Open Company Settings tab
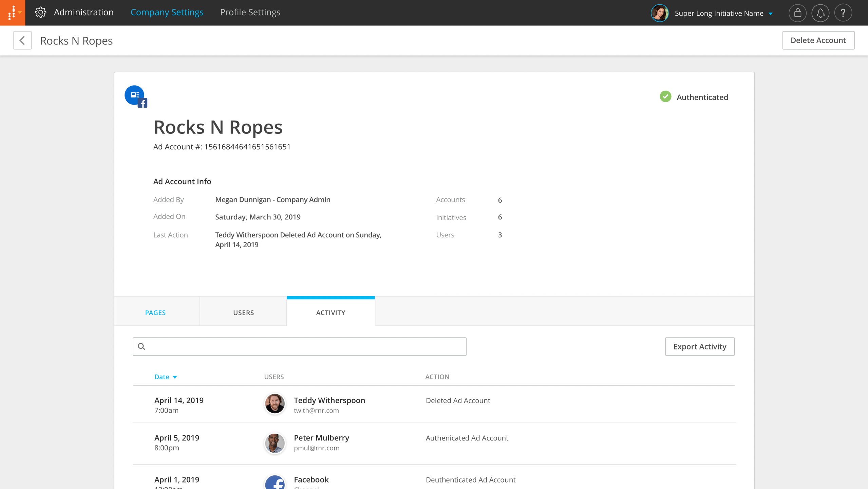Screen dimensions: 868x489 (x=167, y=12)
